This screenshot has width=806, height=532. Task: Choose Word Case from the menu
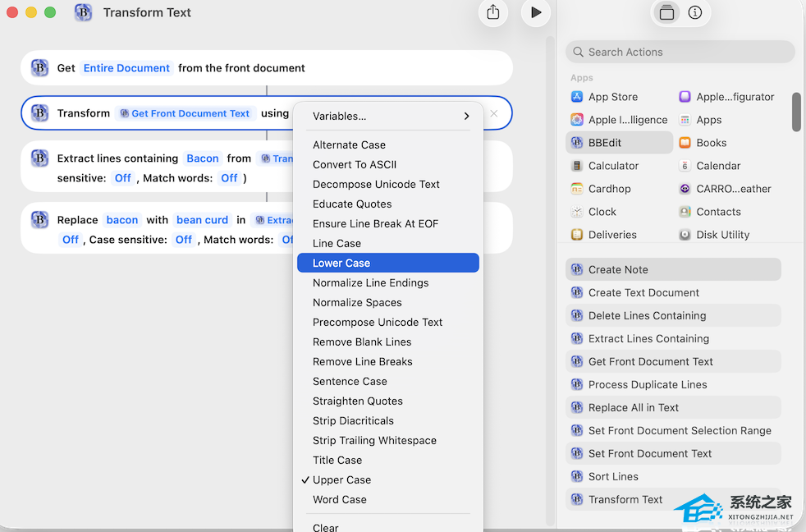(x=388, y=500)
